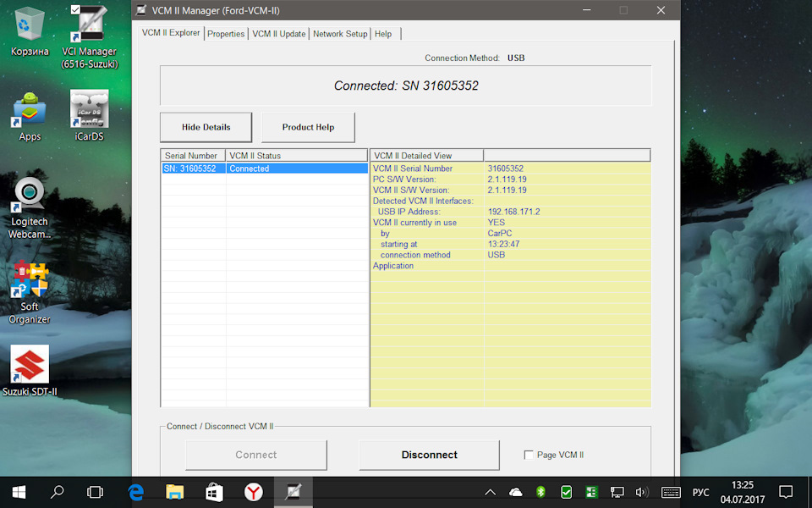Switch to the VCM II Explorer tab

click(x=171, y=33)
